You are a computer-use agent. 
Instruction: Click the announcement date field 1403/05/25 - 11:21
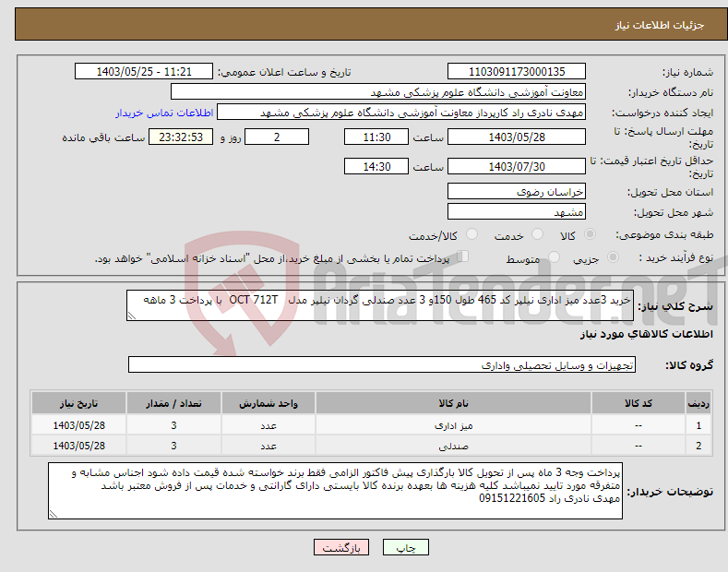click(x=143, y=72)
